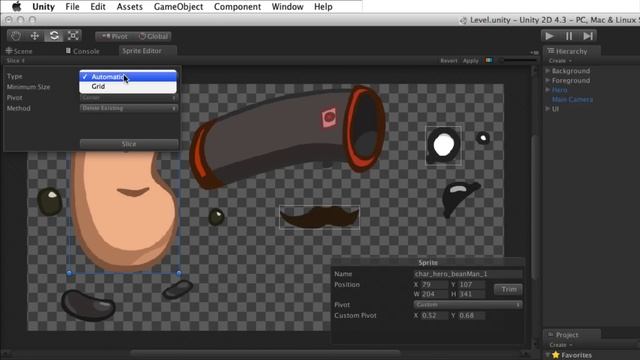Choose Automatic slicing type

128,77
